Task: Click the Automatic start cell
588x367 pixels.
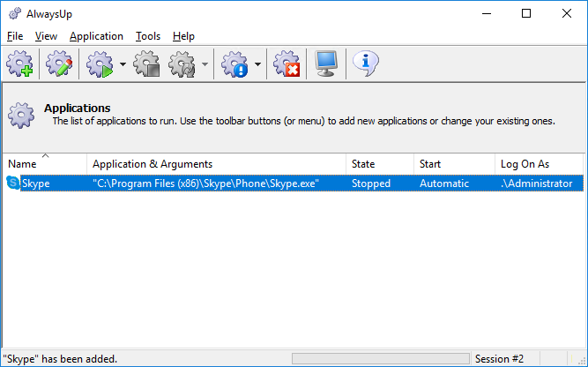Action: 444,183
